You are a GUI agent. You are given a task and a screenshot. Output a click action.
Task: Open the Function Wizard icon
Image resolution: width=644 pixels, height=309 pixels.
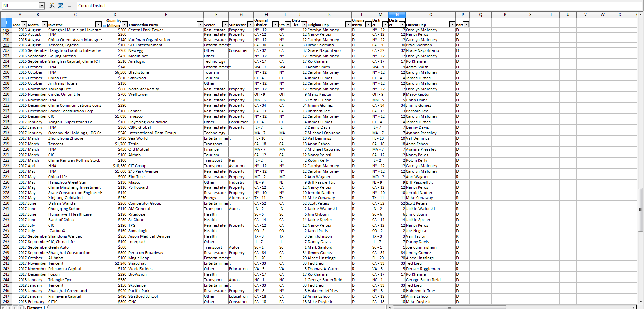(52, 5)
